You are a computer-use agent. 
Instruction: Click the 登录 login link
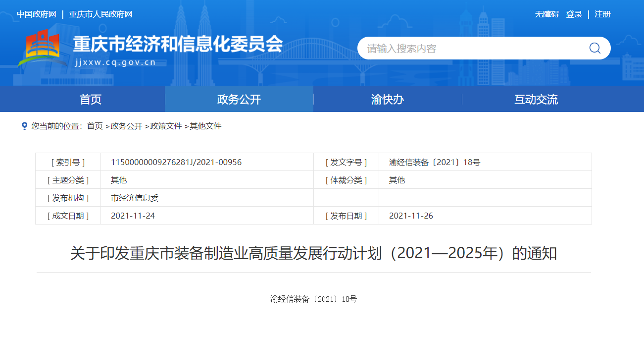(x=574, y=14)
